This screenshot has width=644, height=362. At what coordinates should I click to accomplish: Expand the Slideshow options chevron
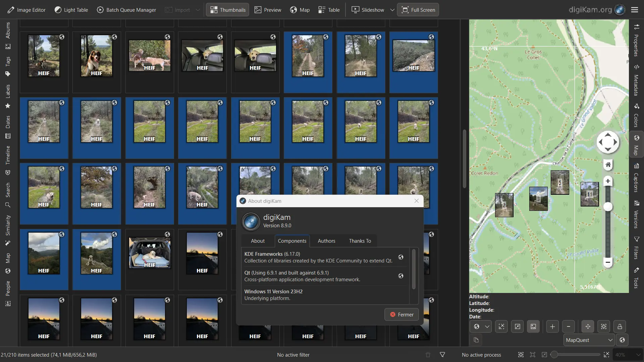392,10
